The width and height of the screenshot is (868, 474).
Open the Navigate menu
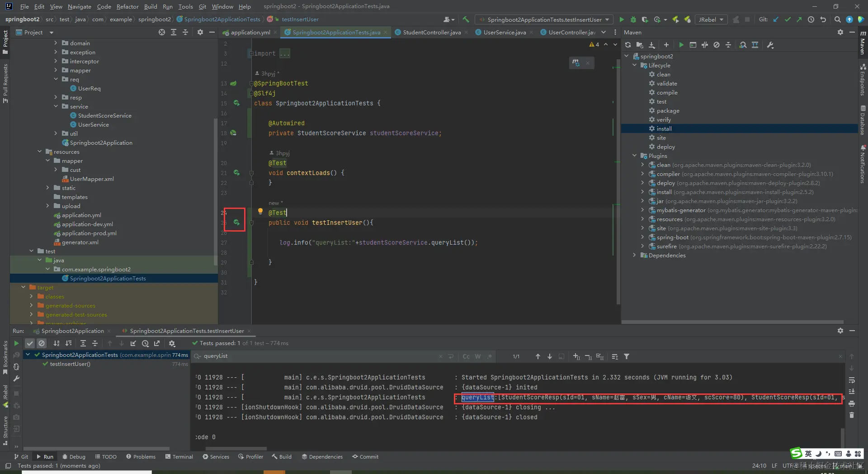tap(80, 6)
